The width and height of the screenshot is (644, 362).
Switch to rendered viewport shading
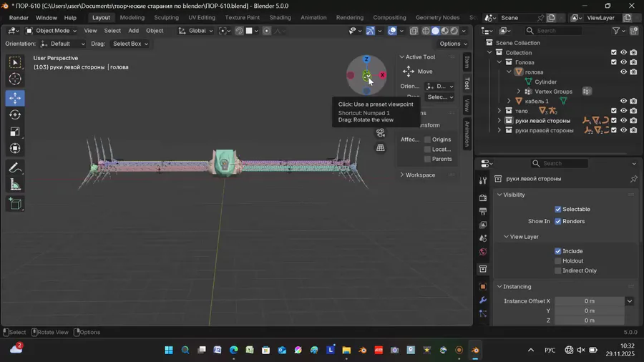tap(454, 31)
